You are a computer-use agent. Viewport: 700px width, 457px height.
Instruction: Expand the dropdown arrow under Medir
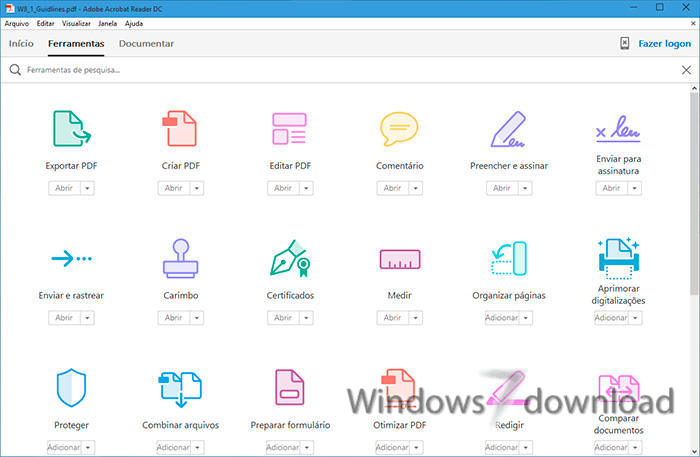pyautogui.click(x=415, y=318)
